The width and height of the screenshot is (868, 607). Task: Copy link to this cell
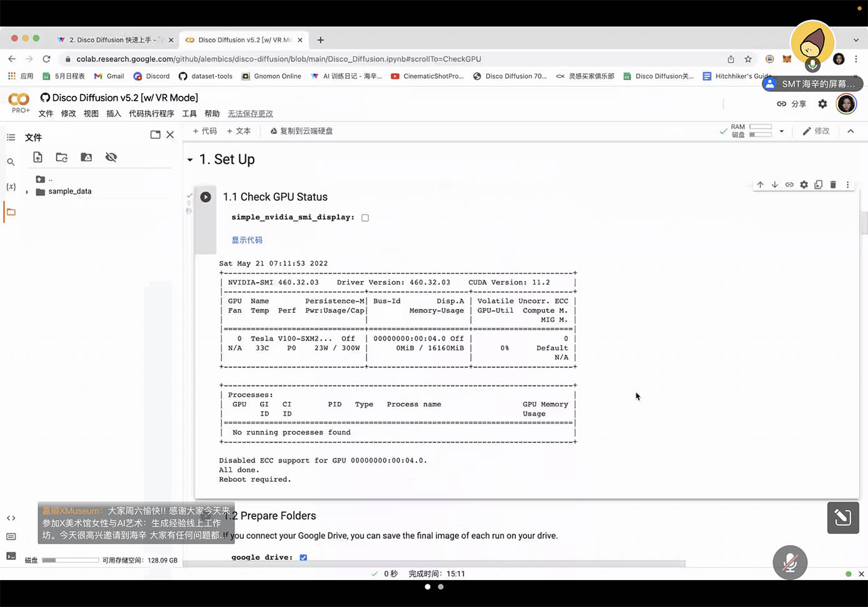(789, 185)
